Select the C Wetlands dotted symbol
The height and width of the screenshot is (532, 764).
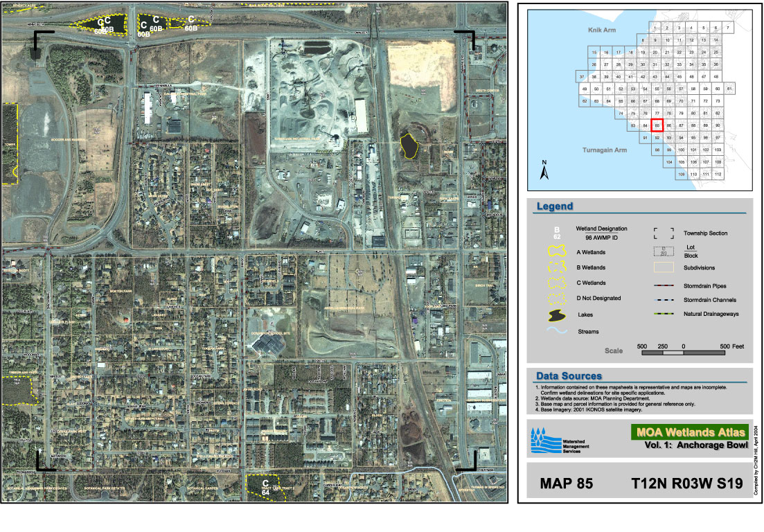[558, 283]
